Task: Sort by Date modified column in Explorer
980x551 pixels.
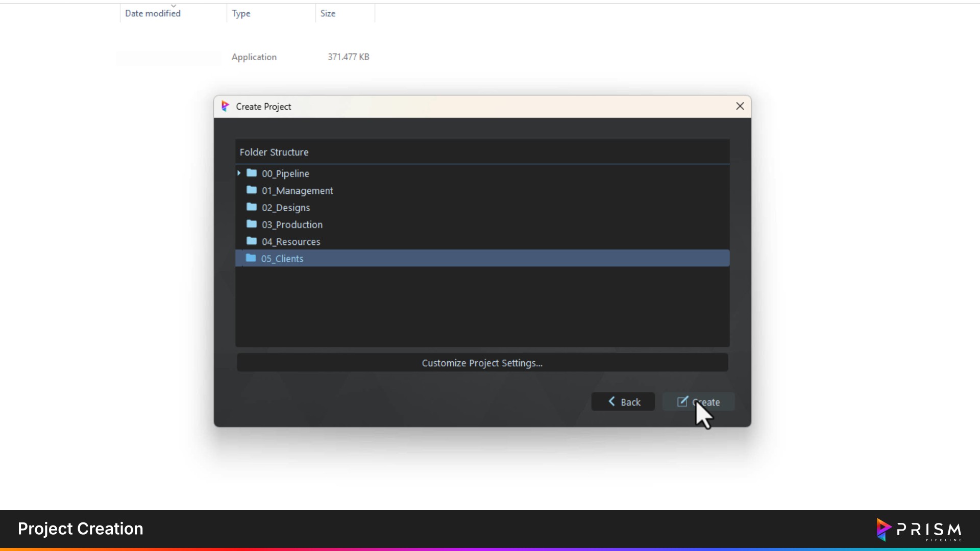Action: (x=173, y=13)
